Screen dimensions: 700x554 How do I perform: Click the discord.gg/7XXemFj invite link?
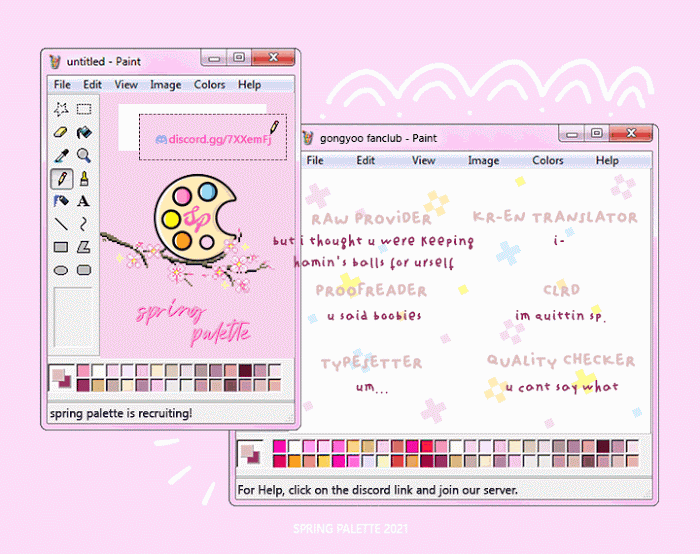[211, 138]
